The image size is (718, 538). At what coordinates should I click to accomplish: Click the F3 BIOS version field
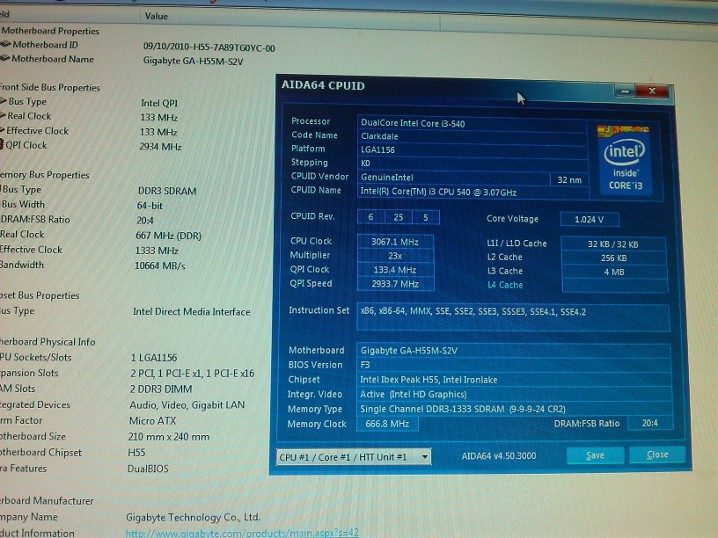514,365
